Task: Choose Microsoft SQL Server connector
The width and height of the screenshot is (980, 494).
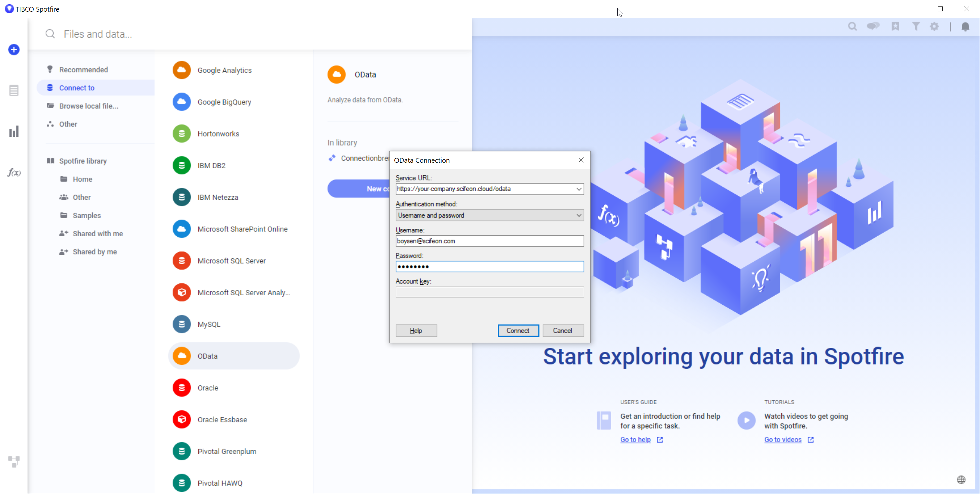Action: click(x=231, y=261)
